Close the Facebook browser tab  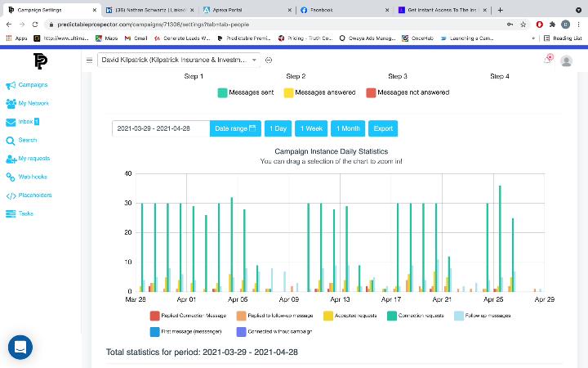387,10
